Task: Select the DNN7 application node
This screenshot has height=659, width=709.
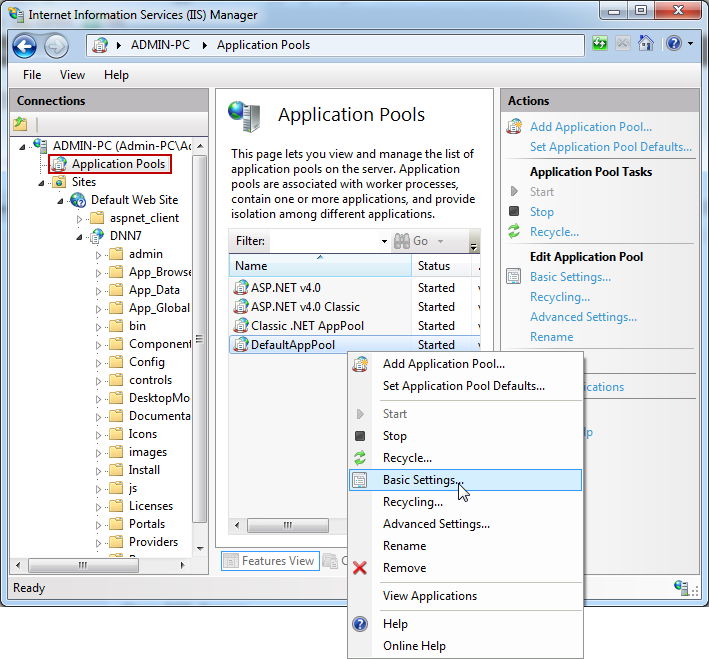Action: [x=126, y=236]
